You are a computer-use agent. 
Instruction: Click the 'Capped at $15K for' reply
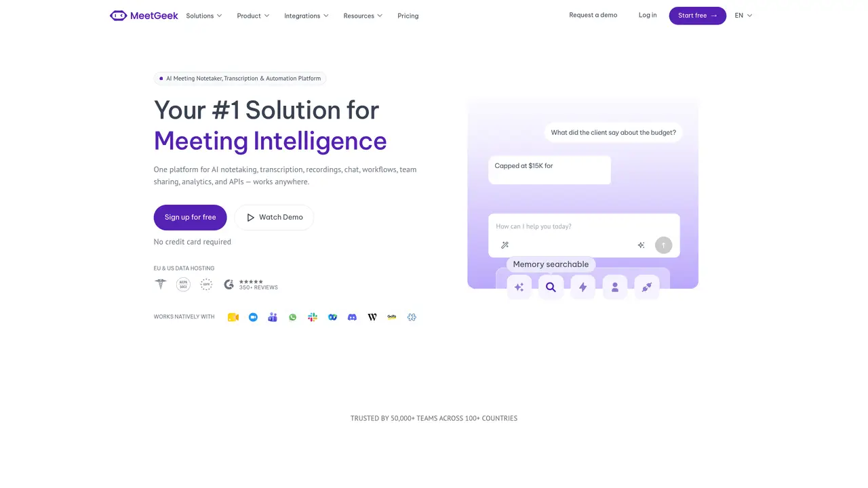click(549, 170)
